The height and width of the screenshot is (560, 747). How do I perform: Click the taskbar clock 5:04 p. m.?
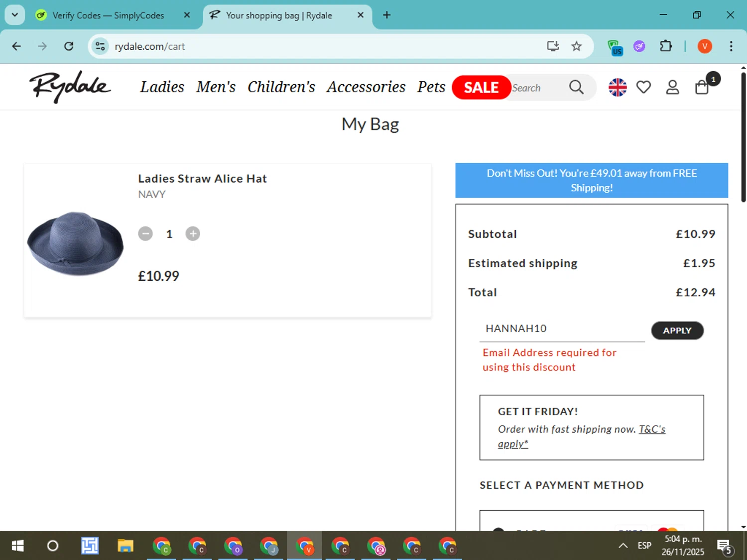click(x=683, y=546)
